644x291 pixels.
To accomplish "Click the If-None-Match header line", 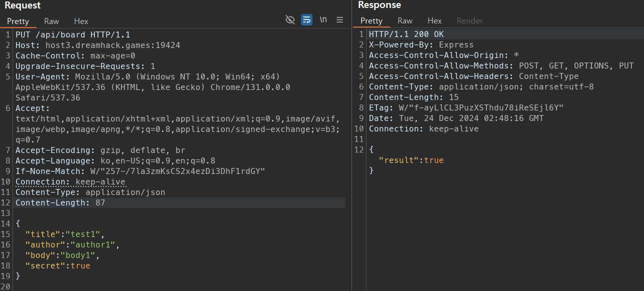I will [140, 171].
